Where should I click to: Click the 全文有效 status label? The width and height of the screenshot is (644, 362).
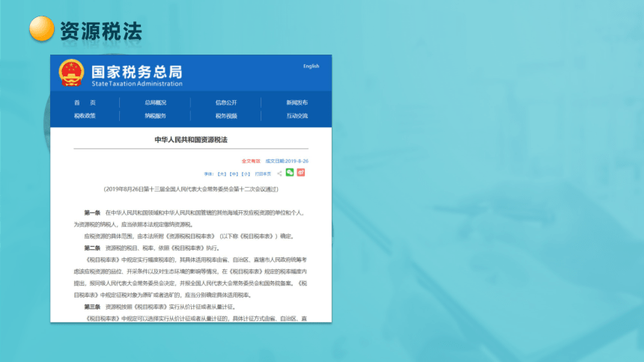tap(251, 162)
